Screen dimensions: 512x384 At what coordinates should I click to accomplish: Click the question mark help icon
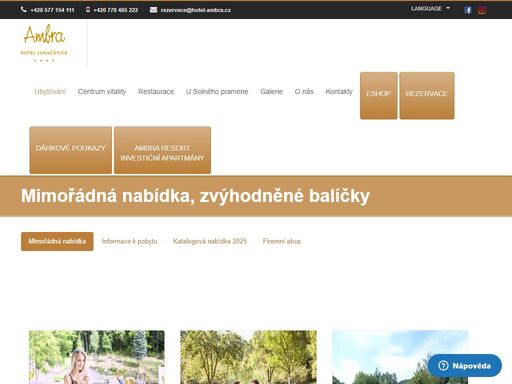443,366
